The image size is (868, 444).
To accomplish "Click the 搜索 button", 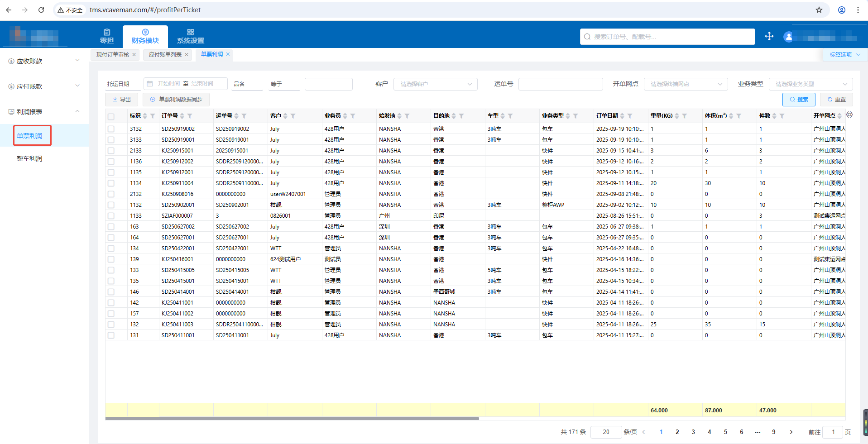I will tap(798, 100).
